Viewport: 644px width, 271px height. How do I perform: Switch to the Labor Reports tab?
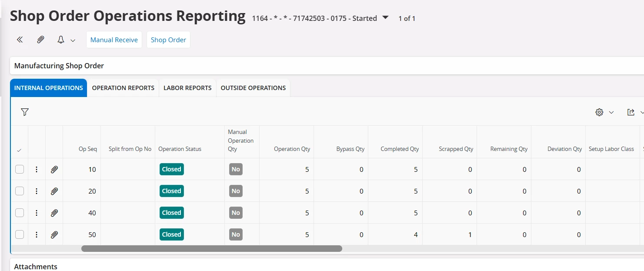point(187,88)
